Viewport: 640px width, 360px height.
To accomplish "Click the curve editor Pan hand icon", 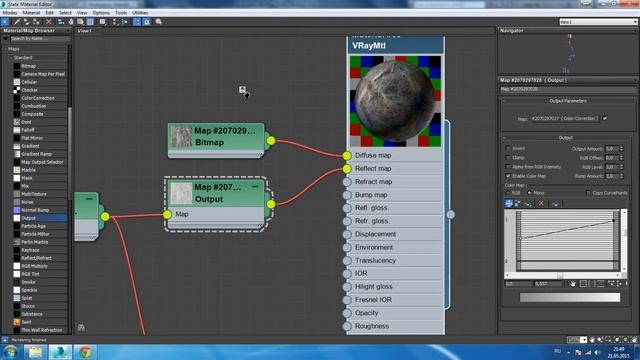I will click(x=573, y=284).
